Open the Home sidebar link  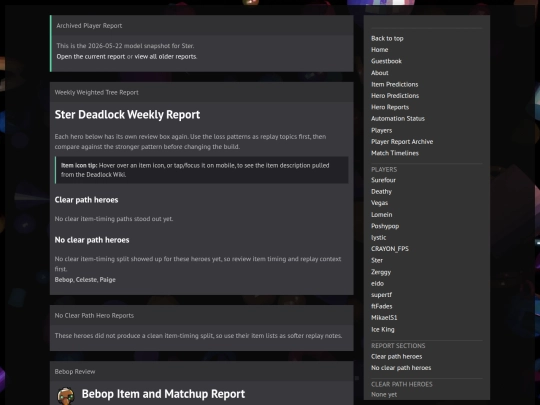click(380, 50)
